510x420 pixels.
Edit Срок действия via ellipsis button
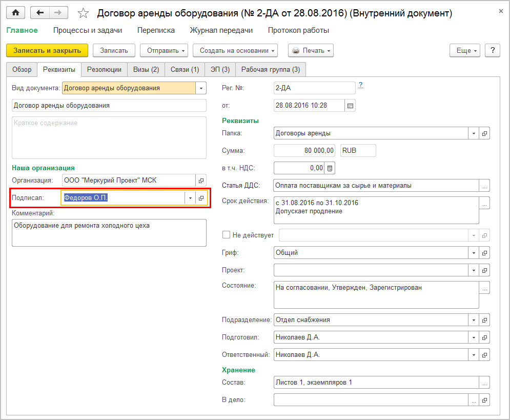coord(484,203)
